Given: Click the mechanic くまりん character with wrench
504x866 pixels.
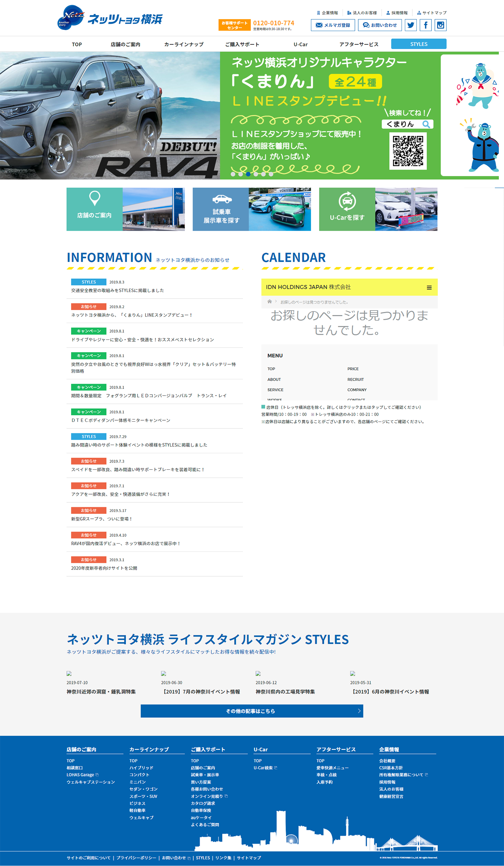Looking at the screenshot, I should click(x=481, y=146).
